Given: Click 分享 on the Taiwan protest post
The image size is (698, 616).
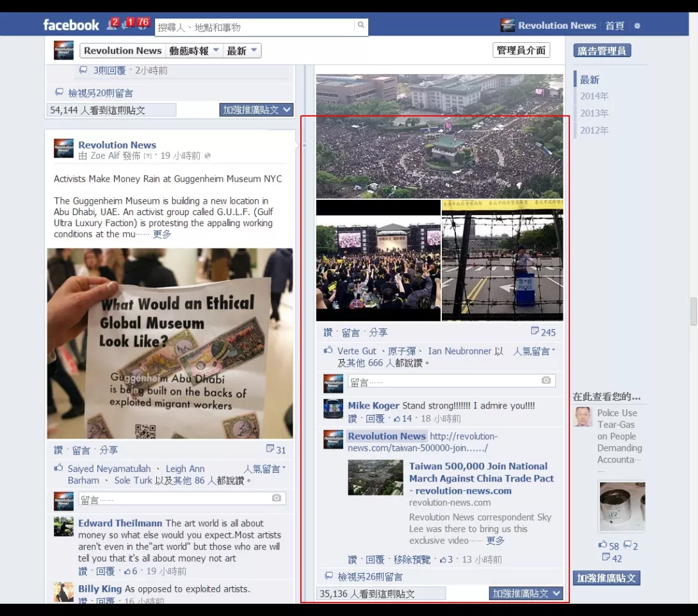Looking at the screenshot, I should pyautogui.click(x=378, y=332).
